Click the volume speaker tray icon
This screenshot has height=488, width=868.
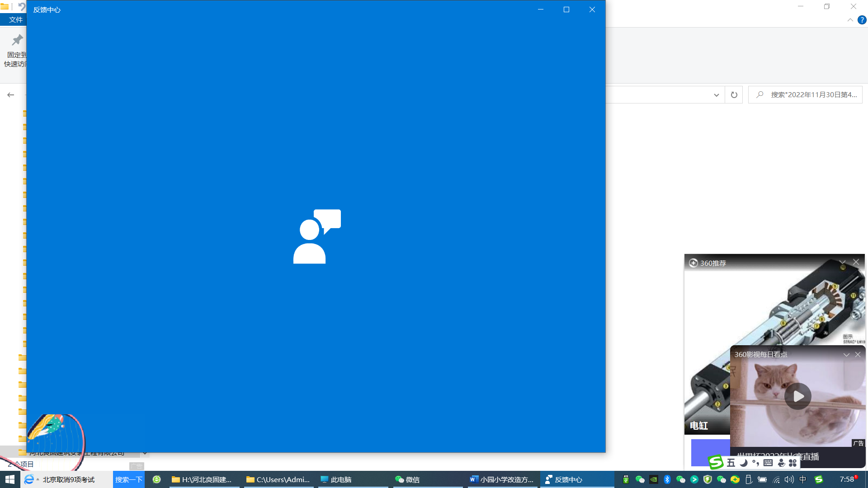tap(789, 479)
